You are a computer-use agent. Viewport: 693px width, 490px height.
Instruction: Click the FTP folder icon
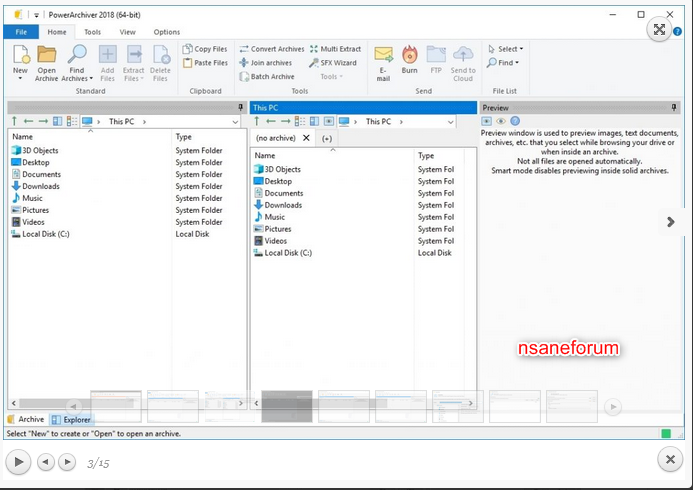coord(436,54)
